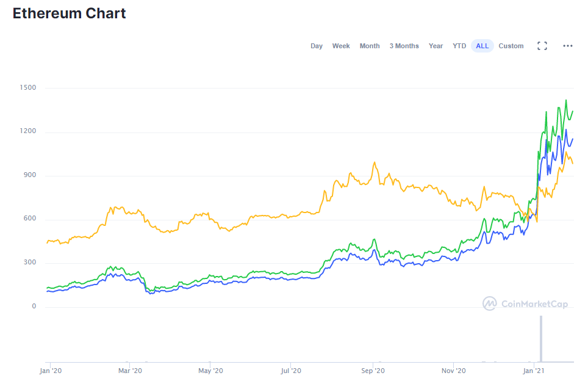The image size is (588, 381).
Task: Enter fullscreen chart mode
Action: point(542,46)
